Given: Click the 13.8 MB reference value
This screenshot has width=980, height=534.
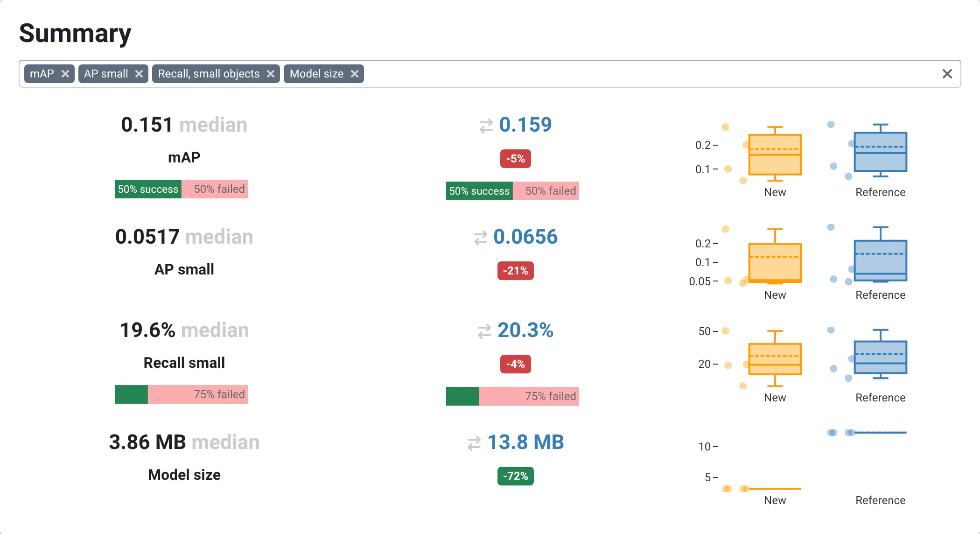Looking at the screenshot, I should [x=525, y=443].
